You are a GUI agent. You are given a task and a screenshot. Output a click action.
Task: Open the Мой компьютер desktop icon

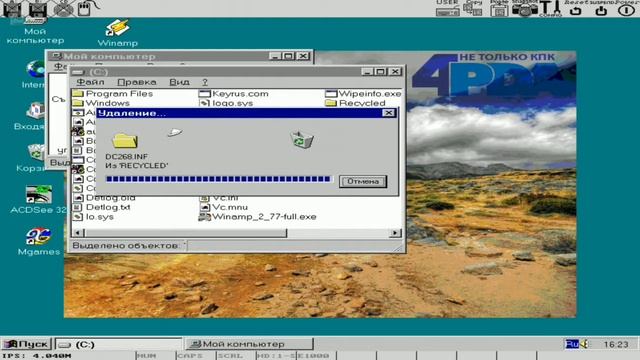(35, 32)
